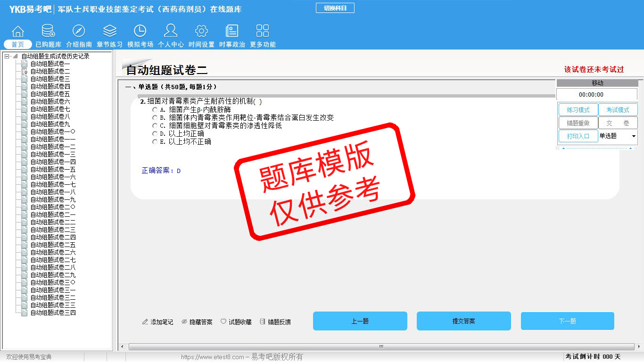Screen dimensions: 644x362
Task: Click the 正确答案：D answer text
Action: (x=161, y=171)
